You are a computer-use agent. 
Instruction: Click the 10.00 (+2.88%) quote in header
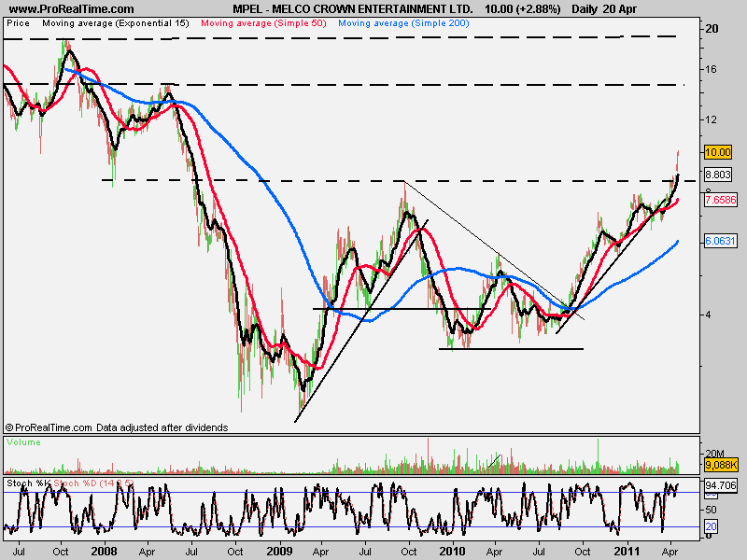[x=523, y=9]
